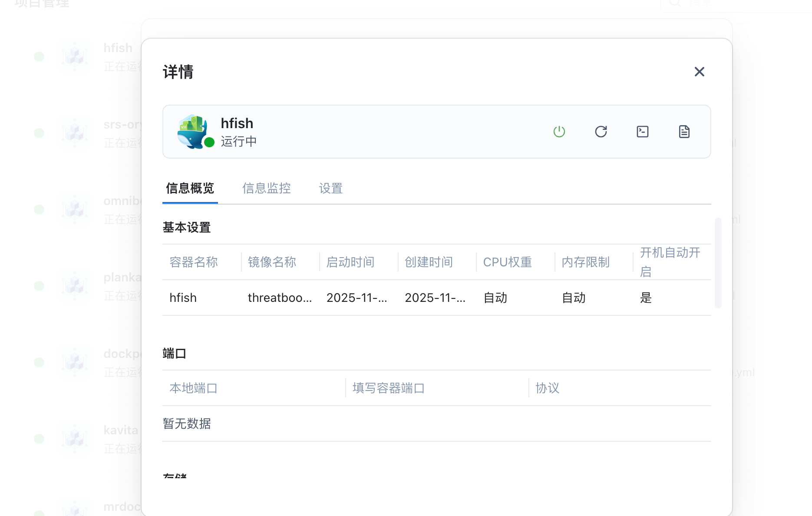Open the container log document icon
The height and width of the screenshot is (516, 812).
tap(684, 132)
